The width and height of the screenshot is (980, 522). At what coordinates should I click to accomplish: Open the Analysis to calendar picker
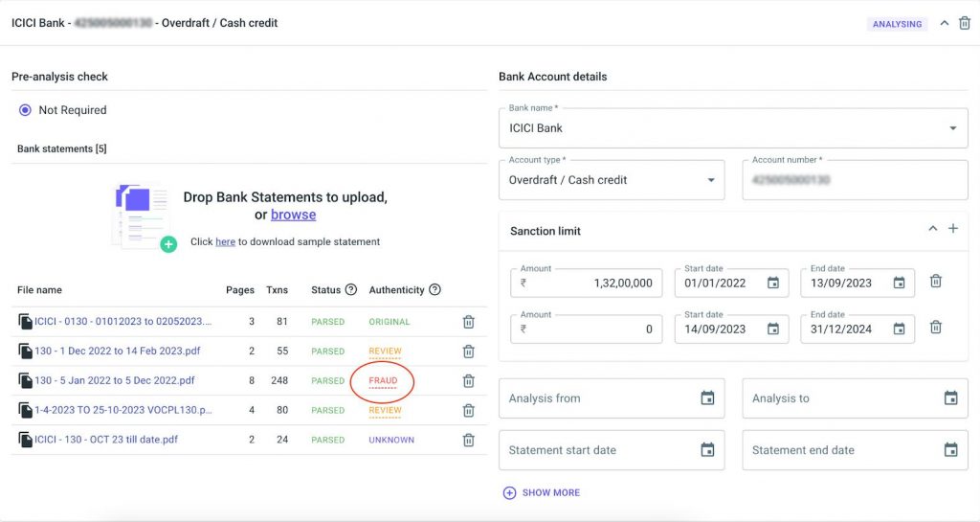pos(950,398)
